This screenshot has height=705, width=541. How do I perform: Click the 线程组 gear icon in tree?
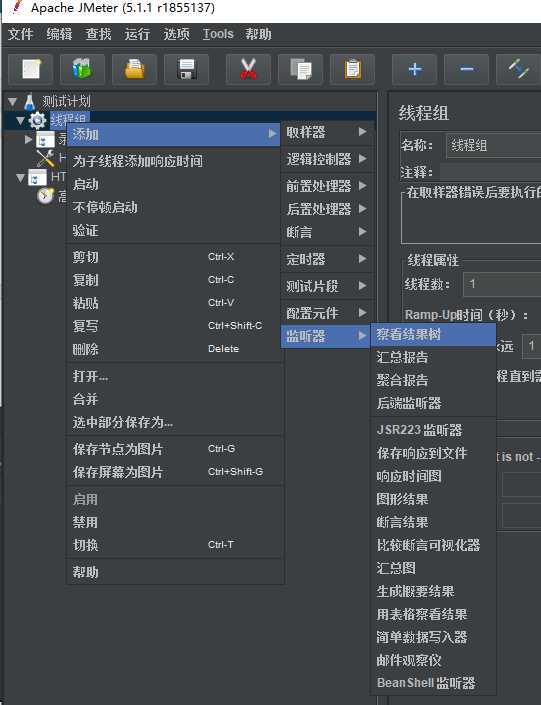pos(37,120)
